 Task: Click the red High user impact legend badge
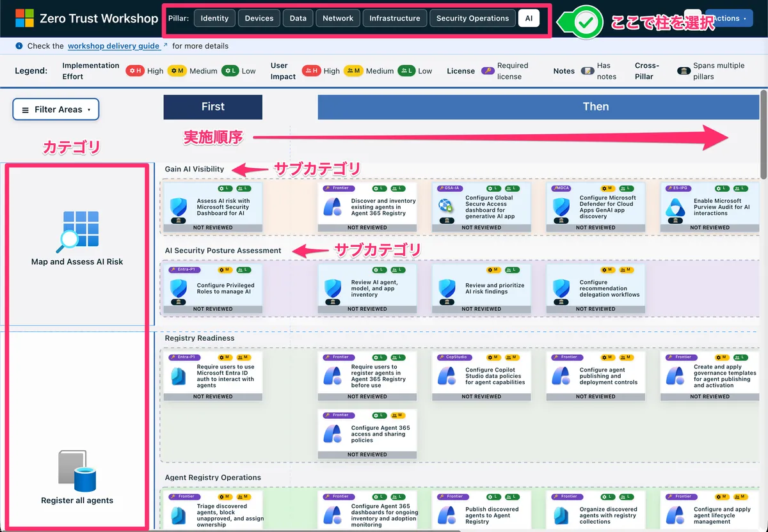tap(312, 71)
